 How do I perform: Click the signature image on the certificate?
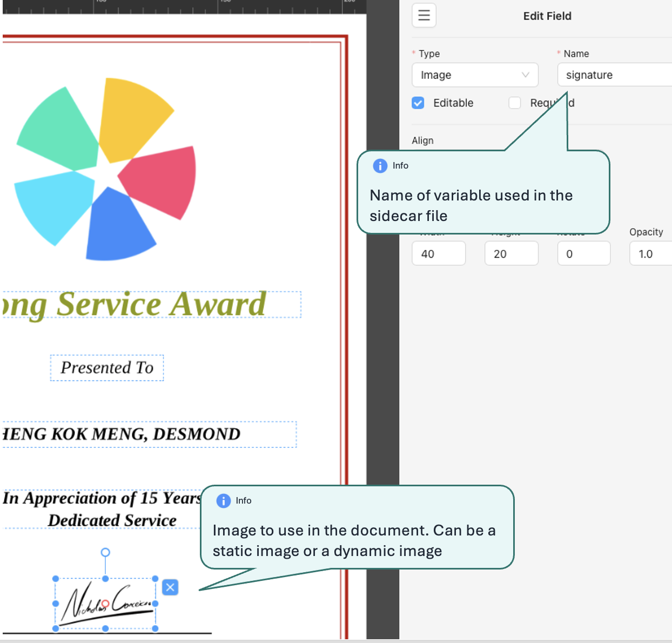coord(105,604)
